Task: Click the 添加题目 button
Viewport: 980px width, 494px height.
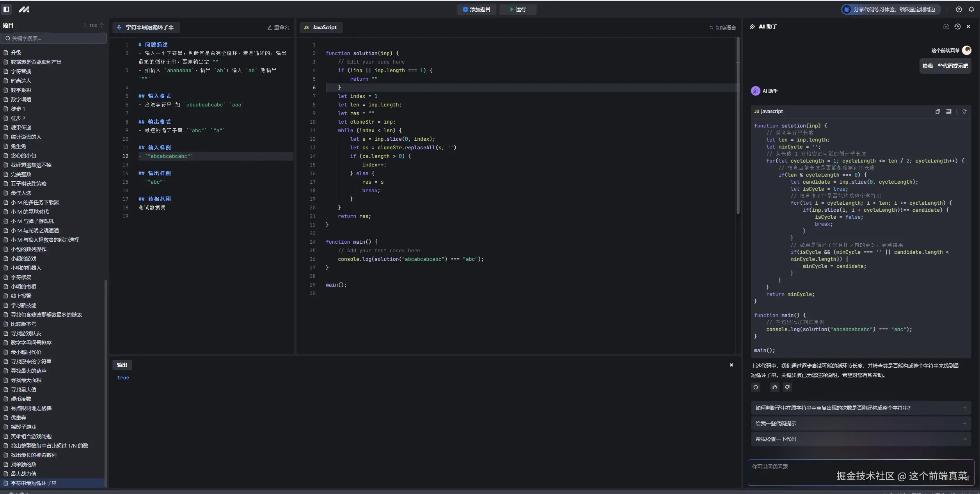Action: pos(477,9)
